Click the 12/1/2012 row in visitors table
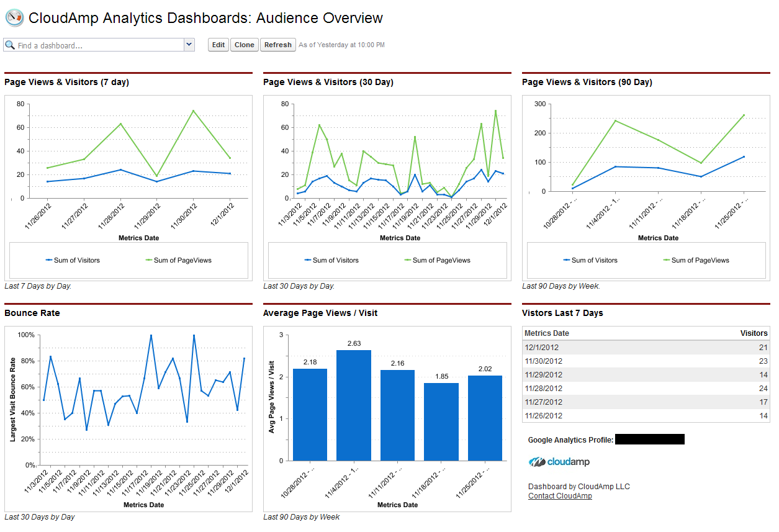 [x=646, y=348]
